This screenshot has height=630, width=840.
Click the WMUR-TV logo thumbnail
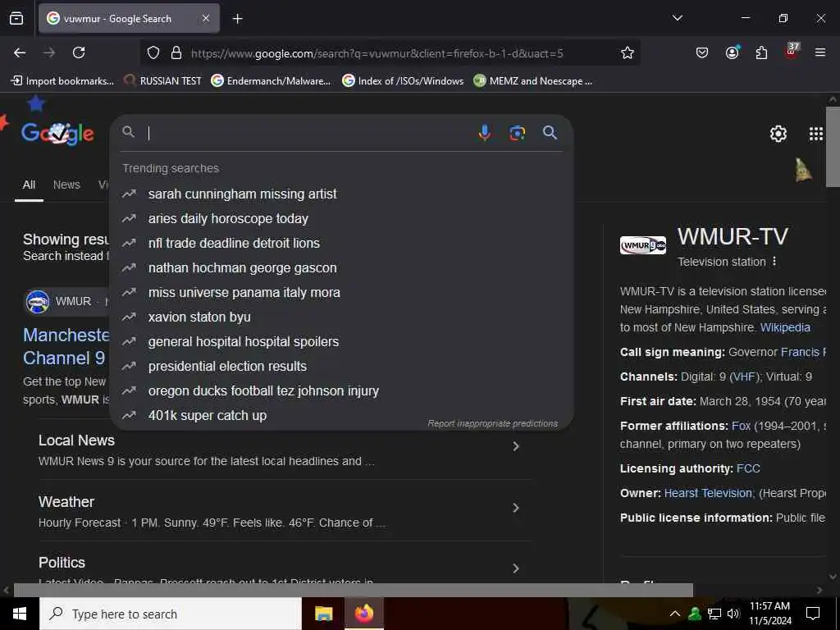pos(643,245)
